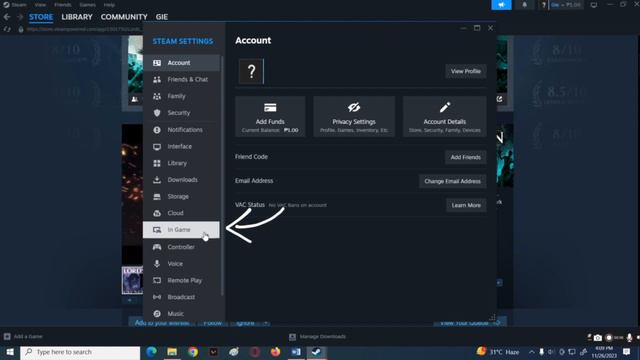Select the Music settings section

tap(181, 313)
